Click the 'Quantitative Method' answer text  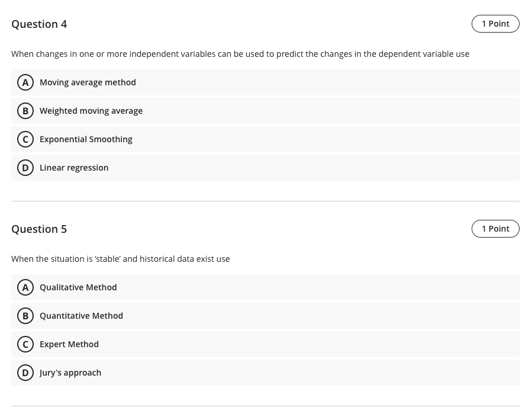click(81, 316)
